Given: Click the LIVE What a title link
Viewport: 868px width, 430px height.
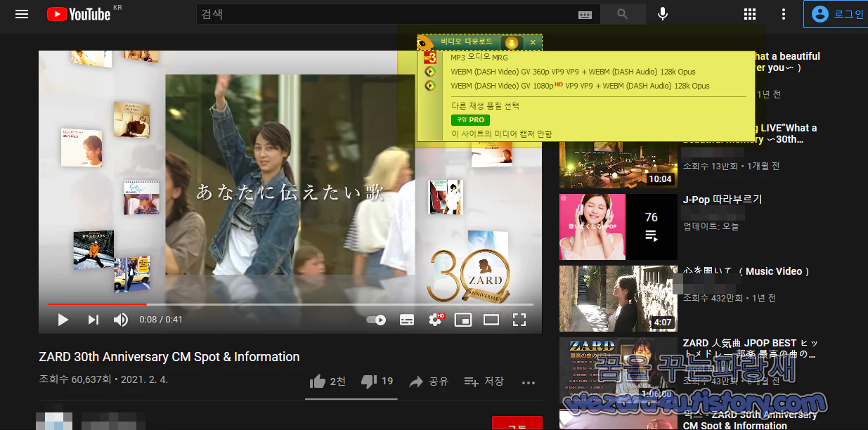Looking at the screenshot, I should click(750, 133).
